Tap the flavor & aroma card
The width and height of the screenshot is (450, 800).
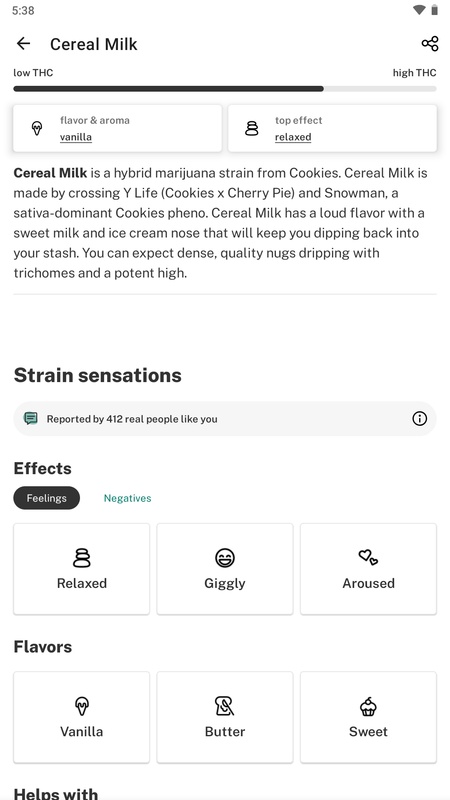pos(117,128)
